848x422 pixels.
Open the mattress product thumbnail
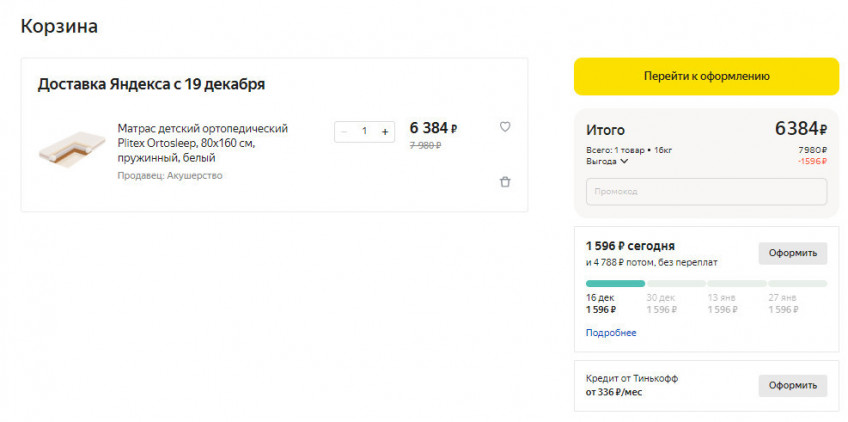click(72, 150)
